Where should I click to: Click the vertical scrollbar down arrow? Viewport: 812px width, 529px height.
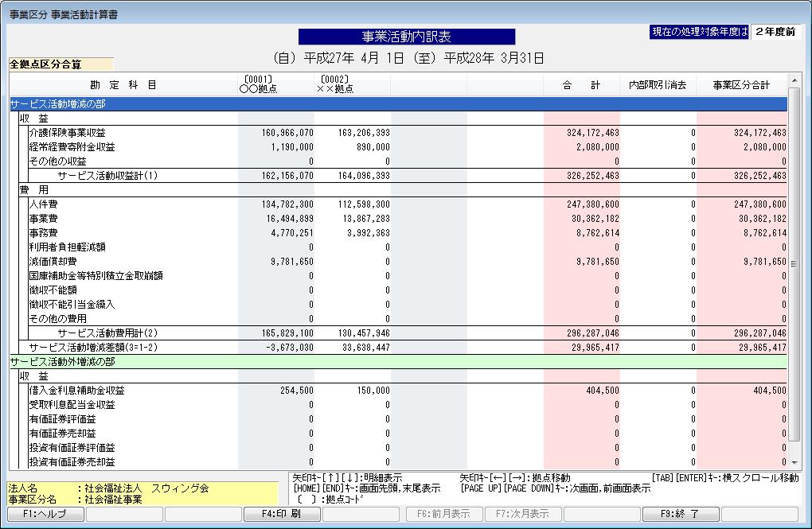[x=794, y=461]
